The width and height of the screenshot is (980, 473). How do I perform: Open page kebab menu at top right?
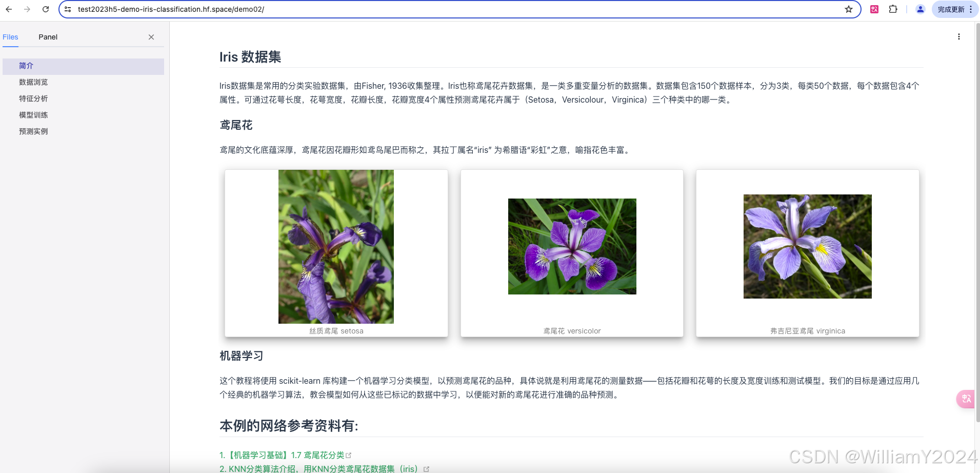(959, 37)
